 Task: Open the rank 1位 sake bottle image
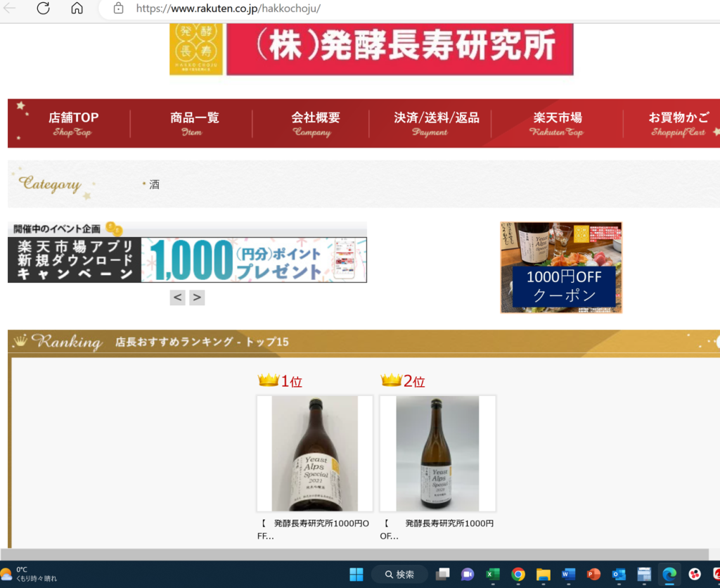pyautogui.click(x=314, y=454)
